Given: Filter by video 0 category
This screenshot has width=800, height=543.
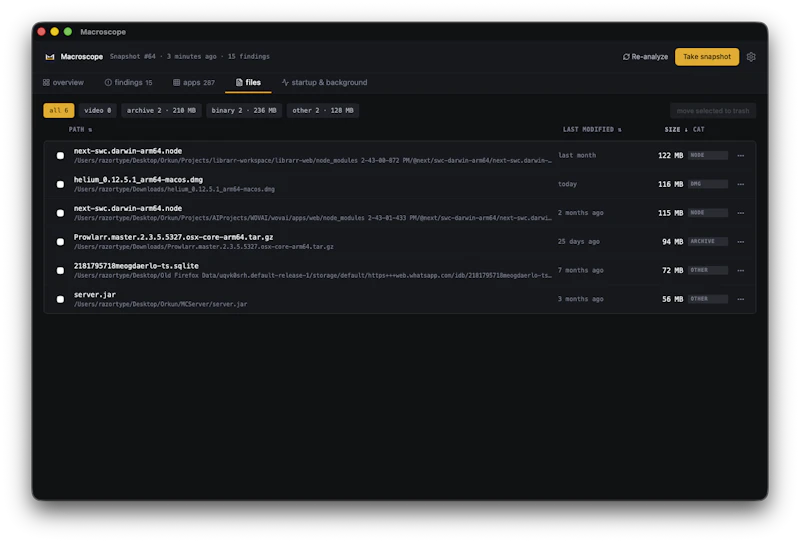Looking at the screenshot, I should pos(97,110).
